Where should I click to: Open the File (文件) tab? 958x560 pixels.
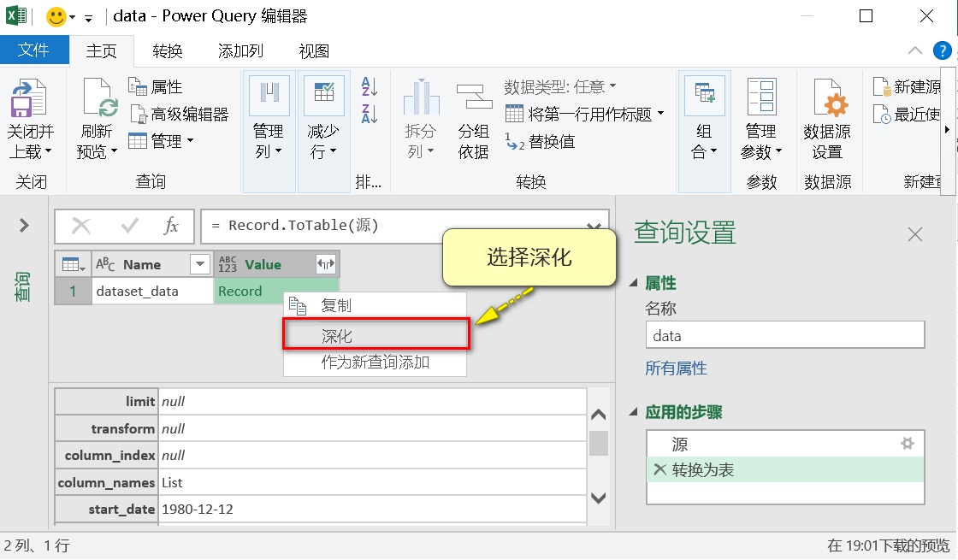[34, 50]
